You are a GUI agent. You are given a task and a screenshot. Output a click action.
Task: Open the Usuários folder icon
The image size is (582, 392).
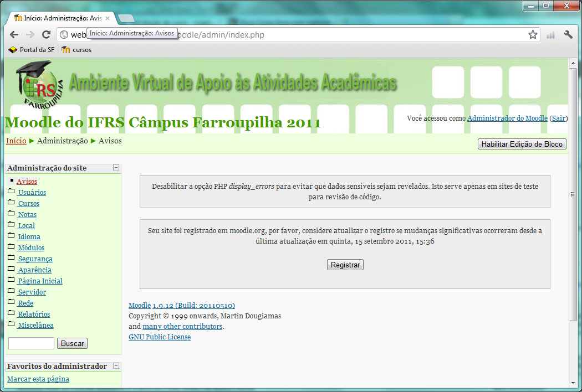tap(12, 192)
